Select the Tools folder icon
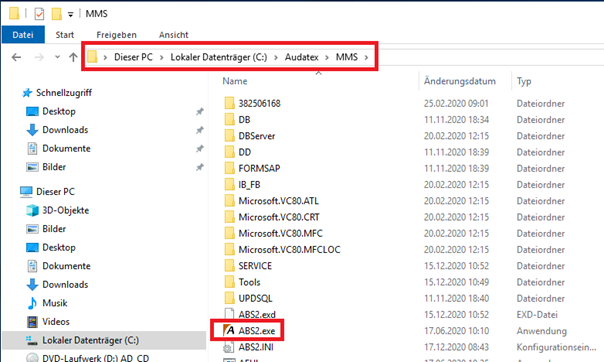Image resolution: width=604 pixels, height=362 pixels. 229,282
